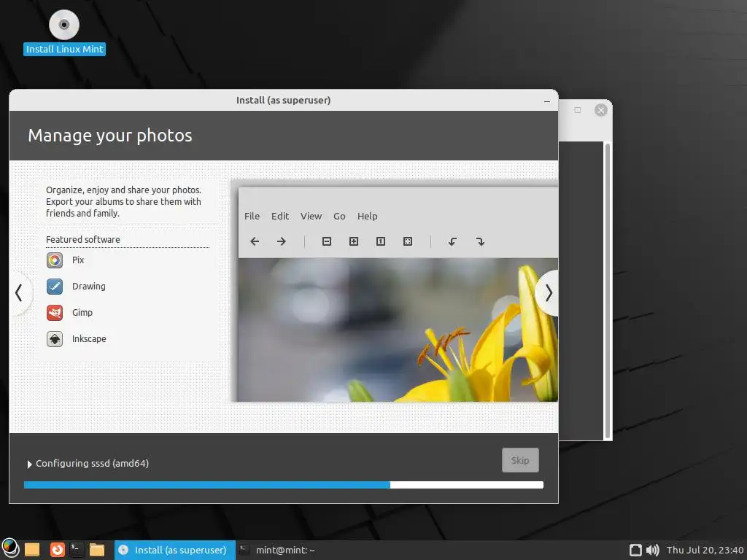The image size is (747, 560).
Task: Click the Drawing app icon
Action: (x=55, y=286)
